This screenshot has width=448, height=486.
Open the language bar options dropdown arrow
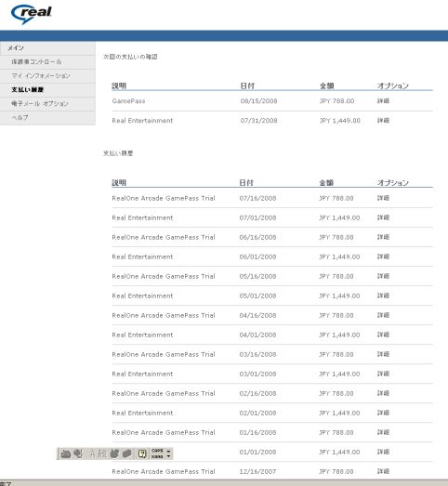click(x=168, y=456)
